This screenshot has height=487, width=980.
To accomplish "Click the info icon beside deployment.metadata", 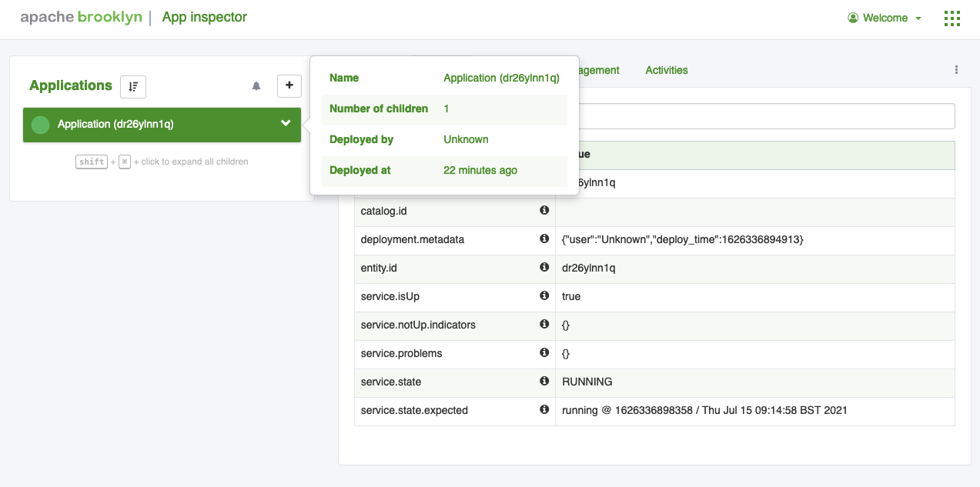I will click(544, 238).
